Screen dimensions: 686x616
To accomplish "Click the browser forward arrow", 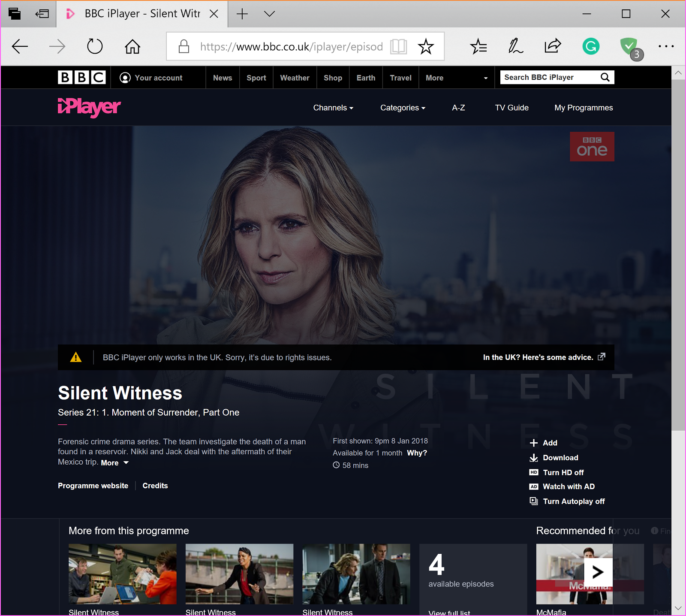I will 57,46.
